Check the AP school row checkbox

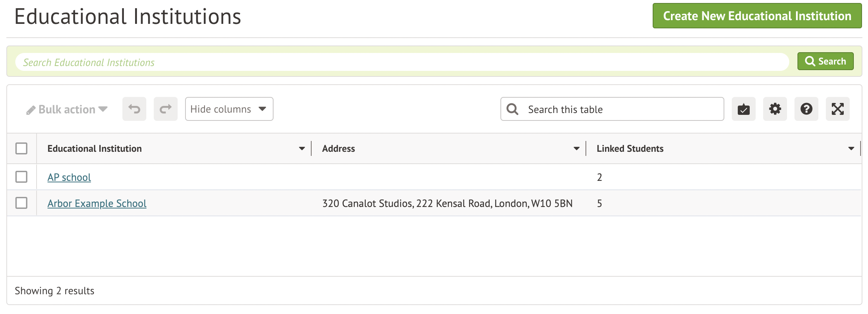pos(22,177)
